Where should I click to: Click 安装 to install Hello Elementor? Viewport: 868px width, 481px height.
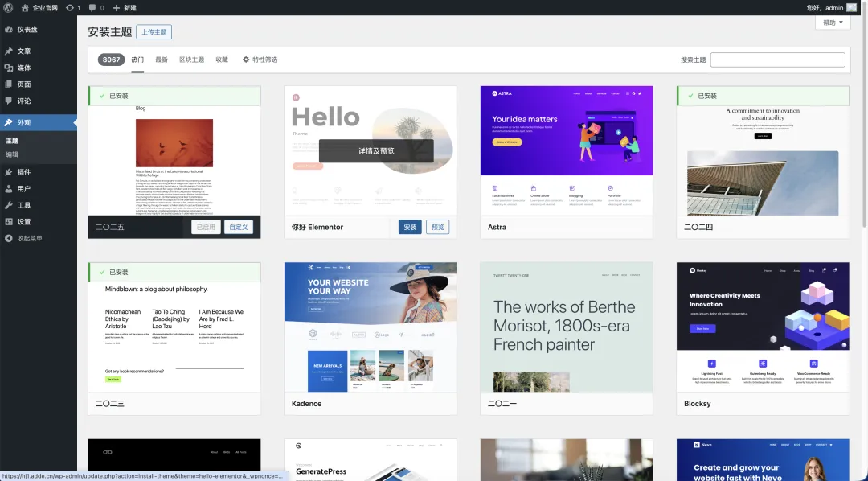coord(410,227)
